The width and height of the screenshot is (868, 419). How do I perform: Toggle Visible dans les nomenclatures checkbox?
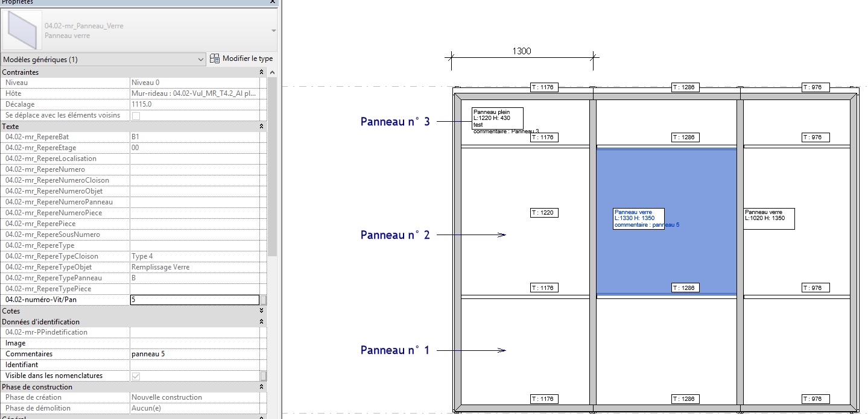136,376
